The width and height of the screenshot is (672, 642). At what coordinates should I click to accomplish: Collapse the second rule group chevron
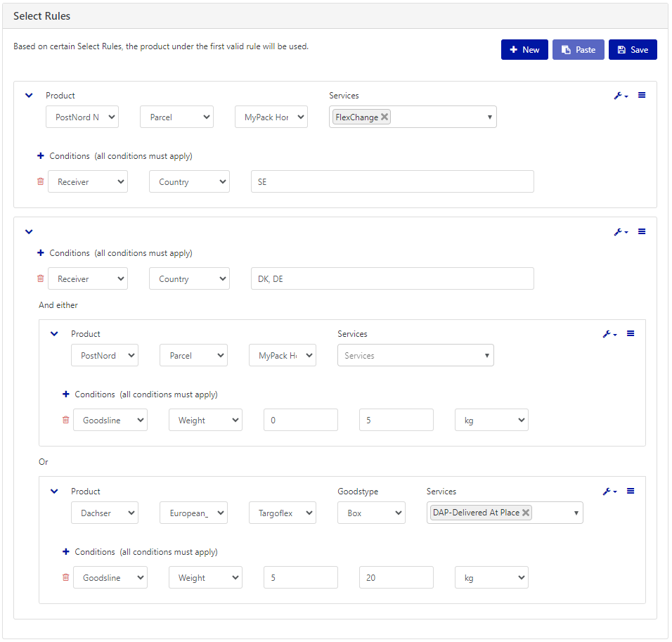tap(29, 231)
